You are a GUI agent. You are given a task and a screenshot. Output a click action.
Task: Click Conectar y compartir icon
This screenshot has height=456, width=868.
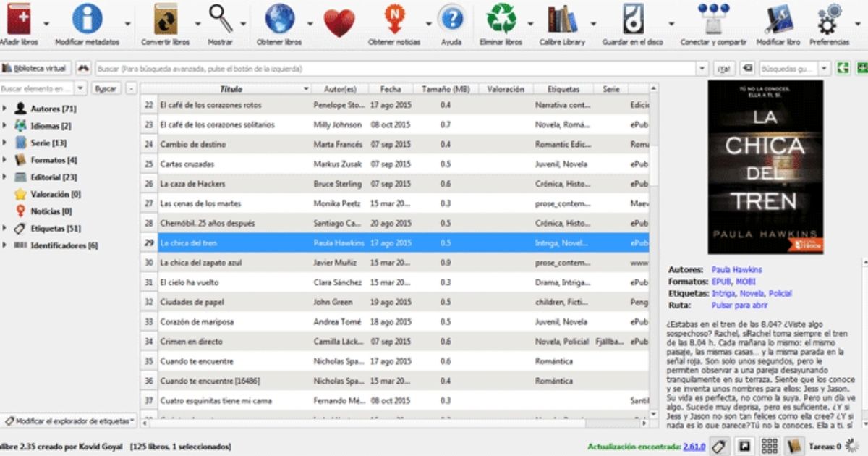click(x=713, y=20)
